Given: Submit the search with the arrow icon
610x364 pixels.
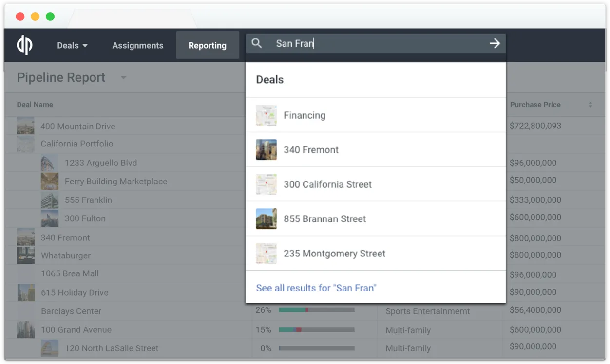Looking at the screenshot, I should tap(495, 43).
